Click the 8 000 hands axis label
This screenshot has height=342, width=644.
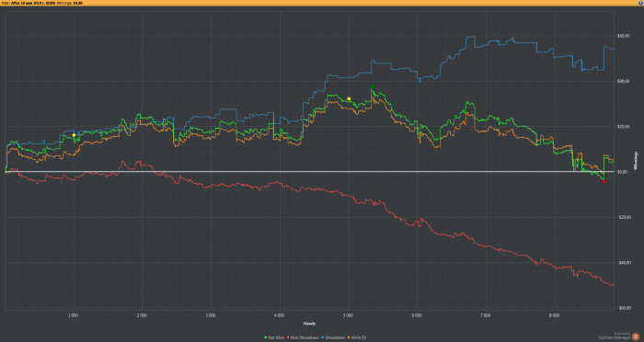pos(554,315)
